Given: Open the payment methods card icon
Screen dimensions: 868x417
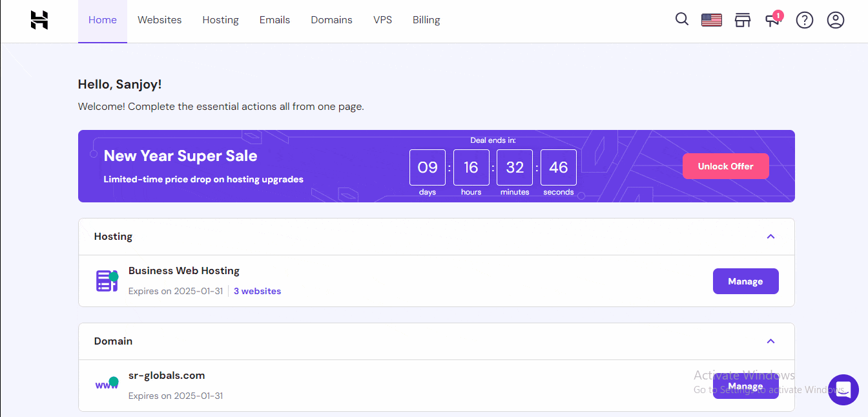Looking at the screenshot, I should tap(743, 20).
